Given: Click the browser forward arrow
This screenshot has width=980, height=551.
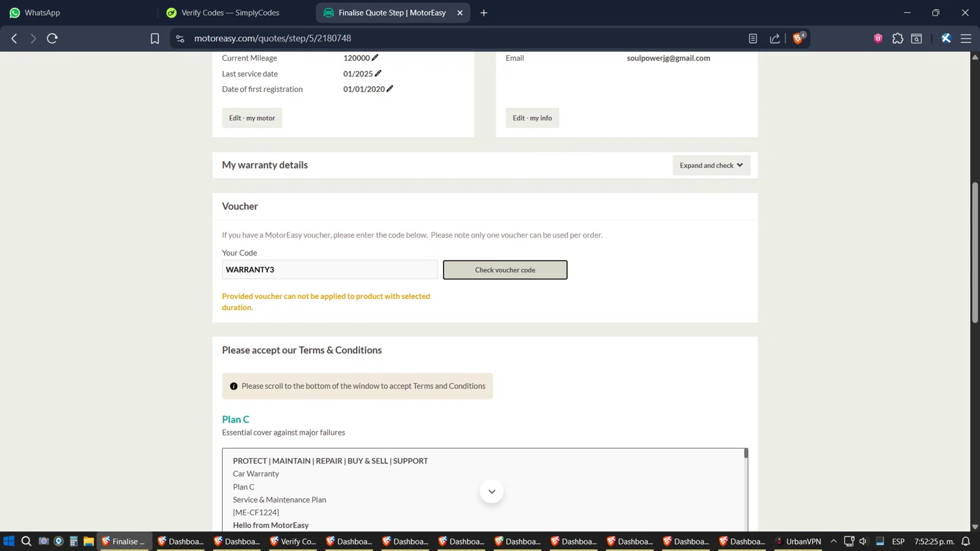Looking at the screenshot, I should click(33, 39).
